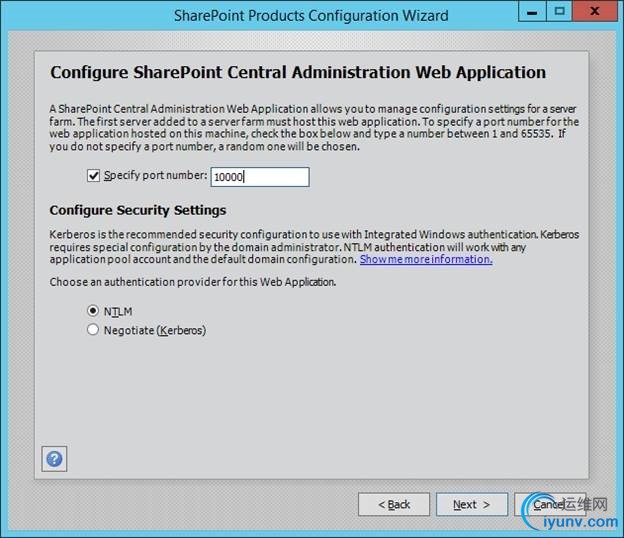Select the title bar SharePoint Products Configuration Wizard
Viewport: 624px width, 538px height.
311,16
